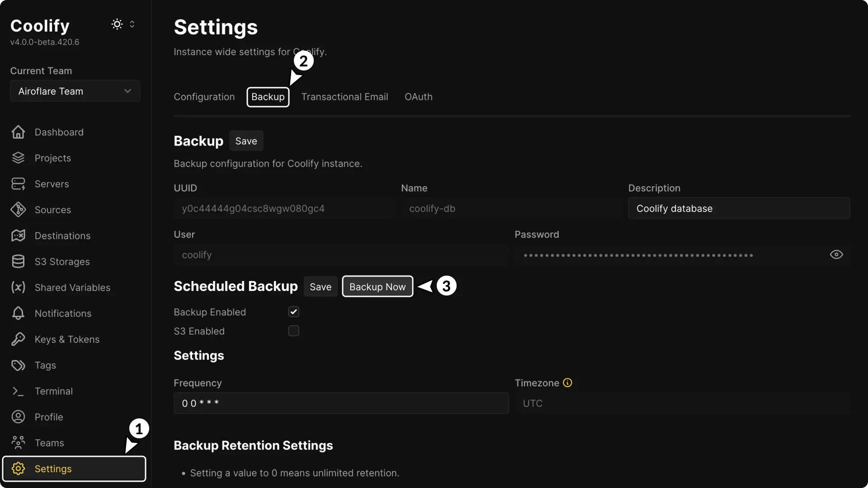Switch to the Transactional Email tab
868x488 pixels.
click(x=344, y=97)
